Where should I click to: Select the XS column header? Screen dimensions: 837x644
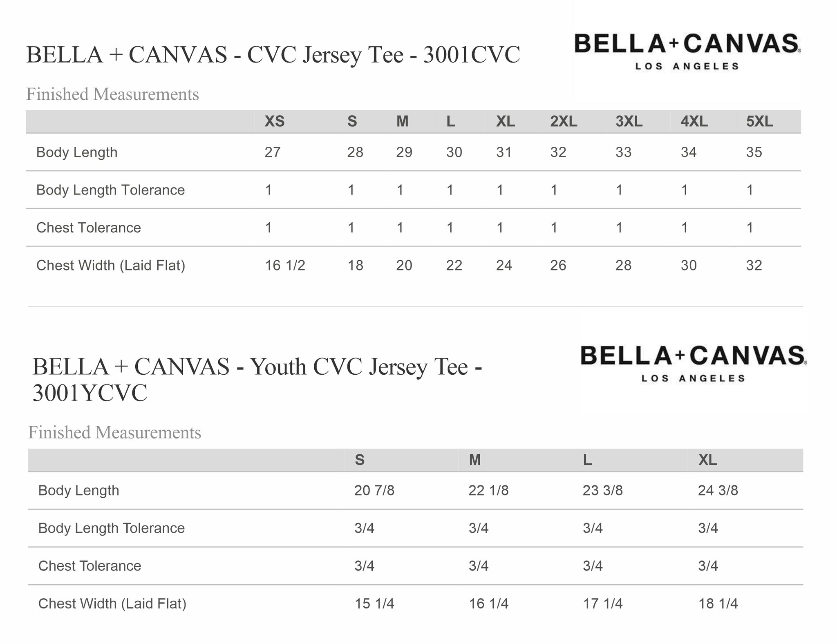274,121
